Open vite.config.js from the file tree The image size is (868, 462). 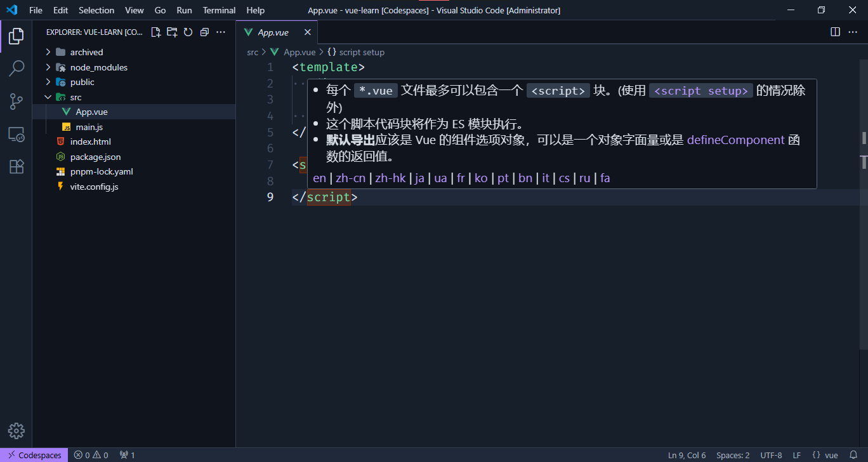pos(134,187)
